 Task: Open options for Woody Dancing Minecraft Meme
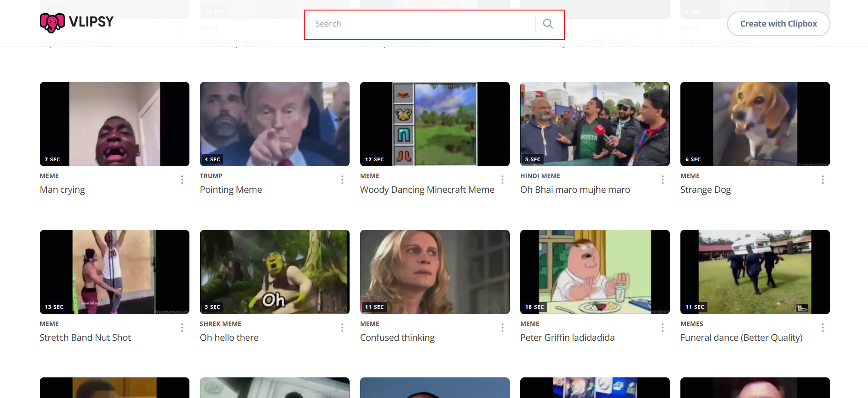coord(502,180)
